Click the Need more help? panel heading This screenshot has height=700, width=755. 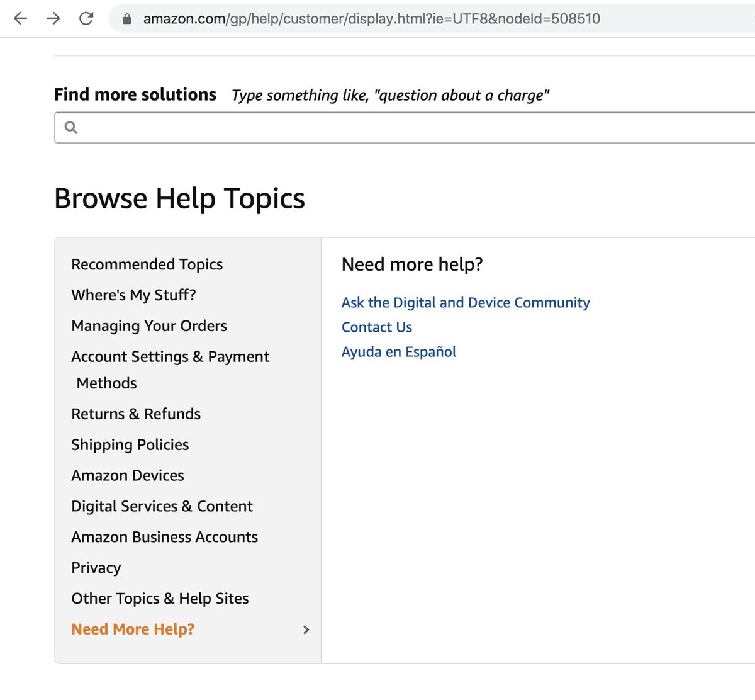point(412,264)
